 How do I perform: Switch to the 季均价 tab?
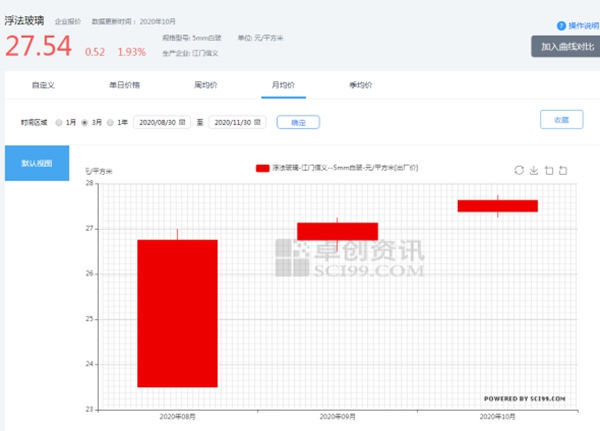(x=360, y=85)
